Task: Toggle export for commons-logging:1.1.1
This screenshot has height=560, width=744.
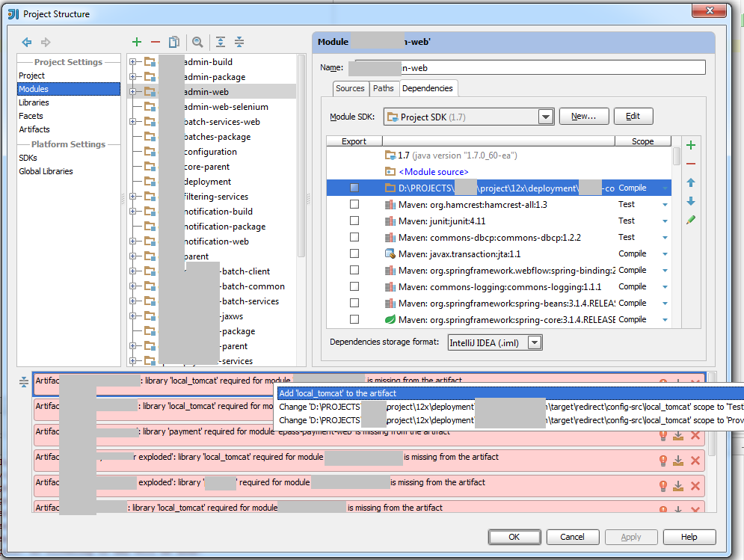Action: (354, 286)
